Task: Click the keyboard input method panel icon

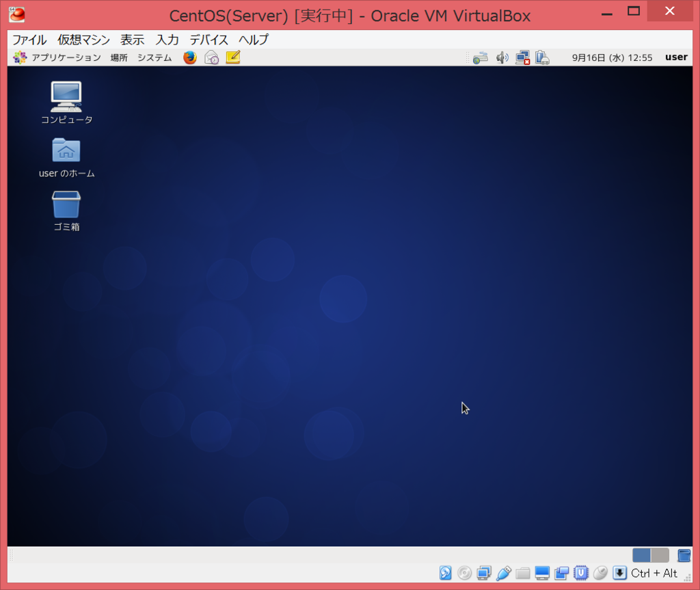Action: tap(481, 58)
